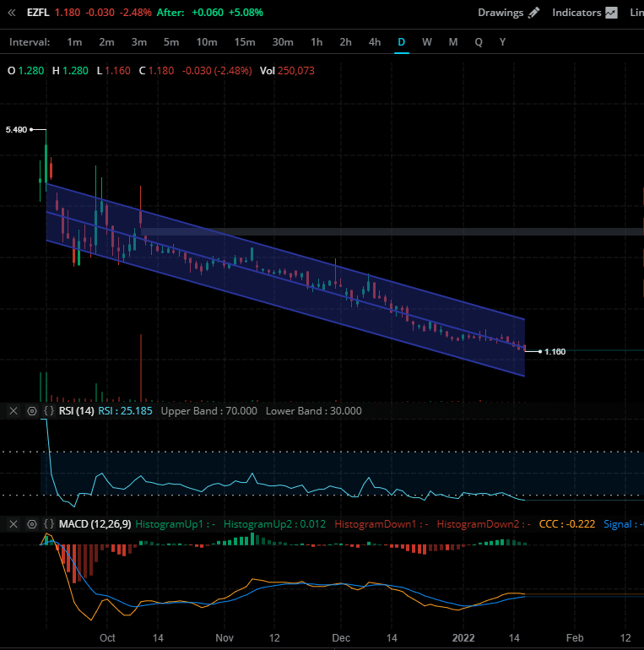Click the EZFL ticker symbol
The image size is (644, 650).
pos(38,13)
